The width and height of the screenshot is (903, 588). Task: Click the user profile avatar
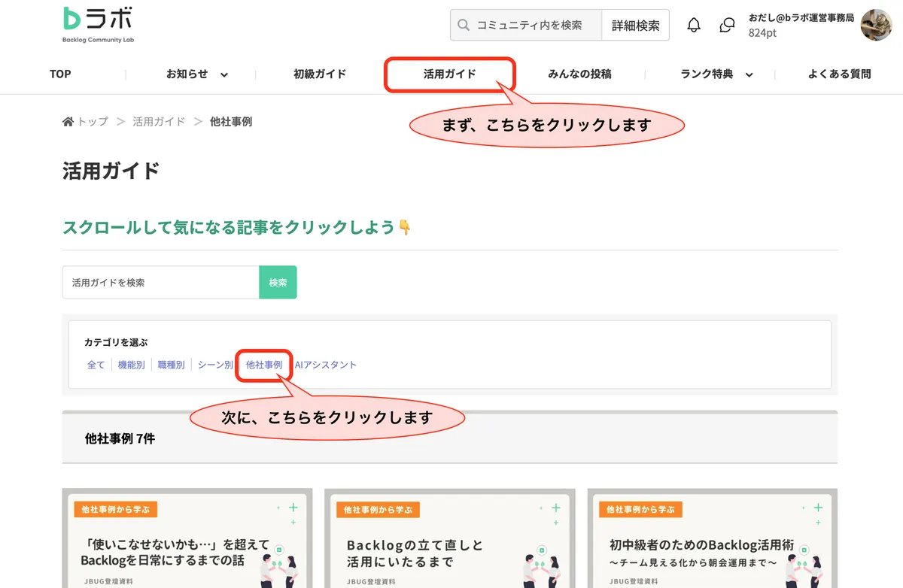click(x=876, y=25)
